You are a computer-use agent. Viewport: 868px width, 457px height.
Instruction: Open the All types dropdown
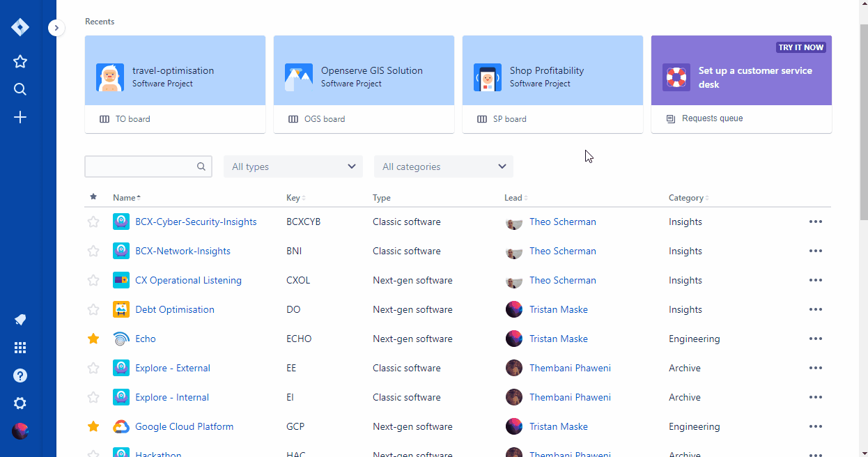tap(293, 166)
